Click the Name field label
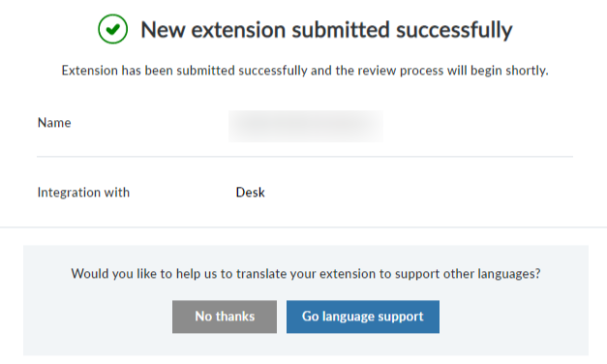Screen dimensions: 607x364 pyautogui.click(x=54, y=123)
